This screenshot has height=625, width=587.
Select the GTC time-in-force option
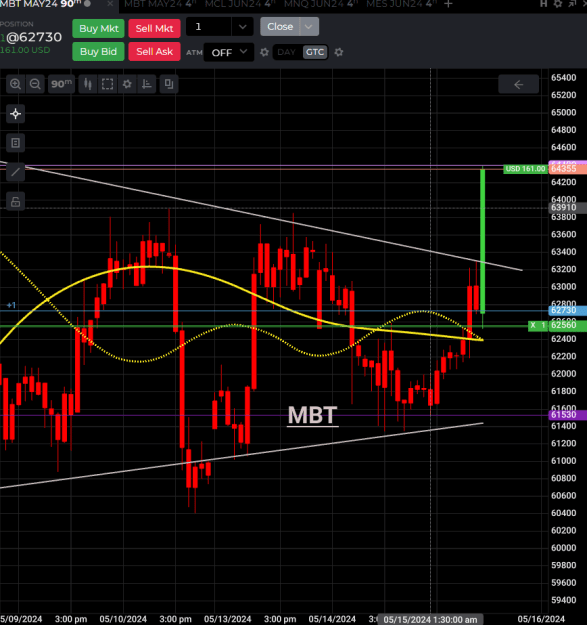315,52
